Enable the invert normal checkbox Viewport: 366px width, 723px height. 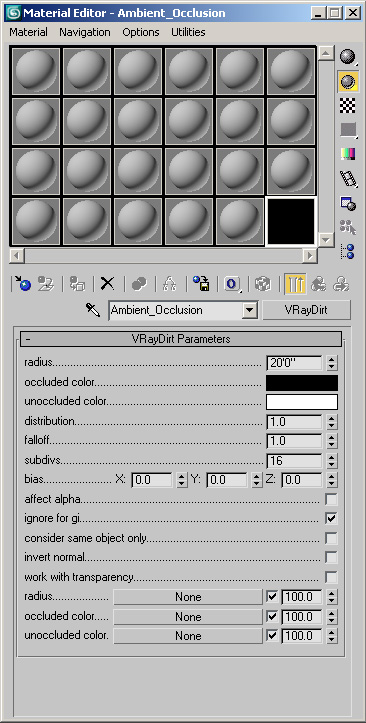[331, 557]
